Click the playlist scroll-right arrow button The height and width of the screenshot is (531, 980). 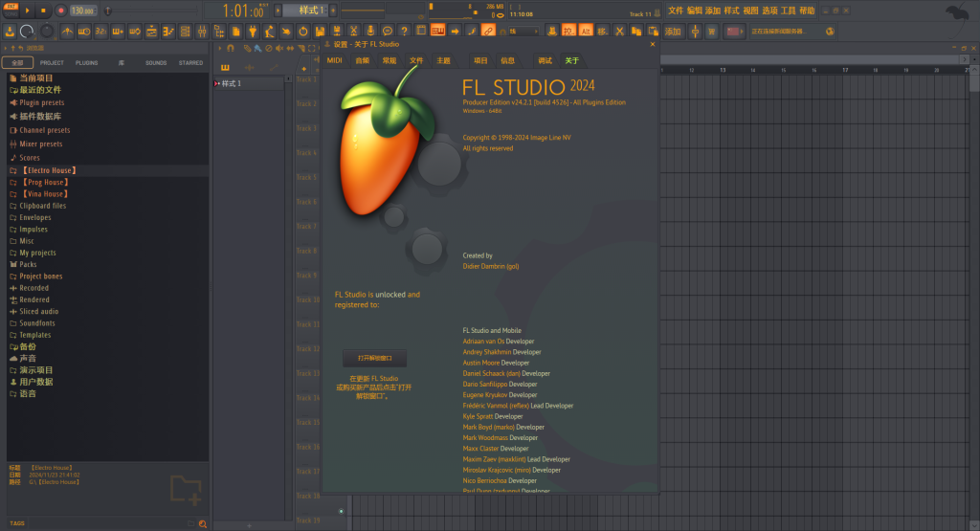(x=965, y=59)
